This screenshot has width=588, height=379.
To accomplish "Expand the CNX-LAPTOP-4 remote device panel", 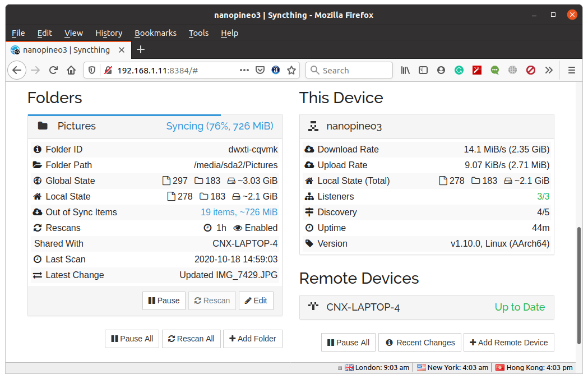I will click(427, 307).
